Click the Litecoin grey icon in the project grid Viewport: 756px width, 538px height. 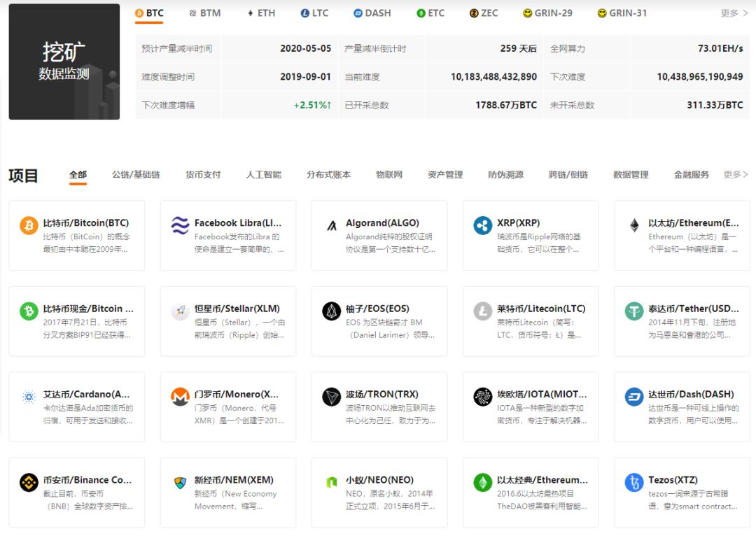coord(482,311)
